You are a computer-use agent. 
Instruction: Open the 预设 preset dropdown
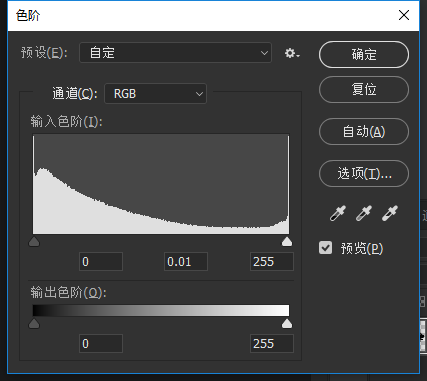pyautogui.click(x=175, y=53)
